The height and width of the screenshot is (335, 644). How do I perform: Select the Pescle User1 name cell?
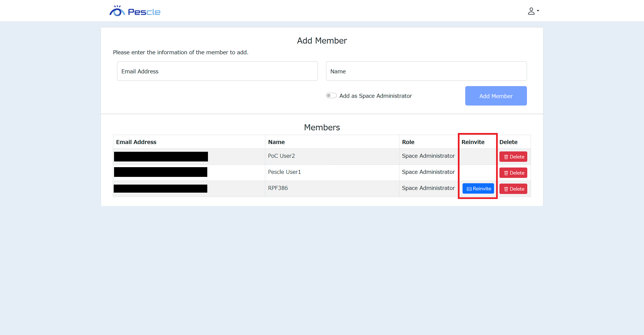pyautogui.click(x=284, y=172)
